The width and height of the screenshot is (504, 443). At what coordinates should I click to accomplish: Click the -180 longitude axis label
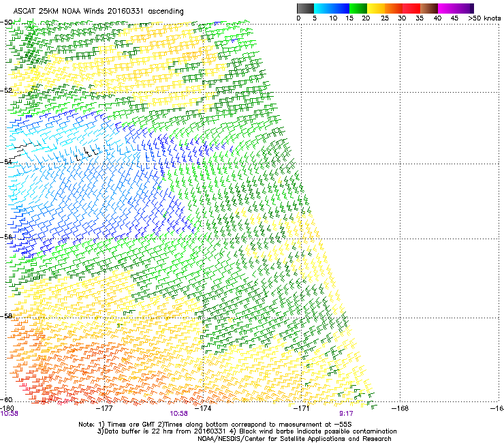coord(7,408)
